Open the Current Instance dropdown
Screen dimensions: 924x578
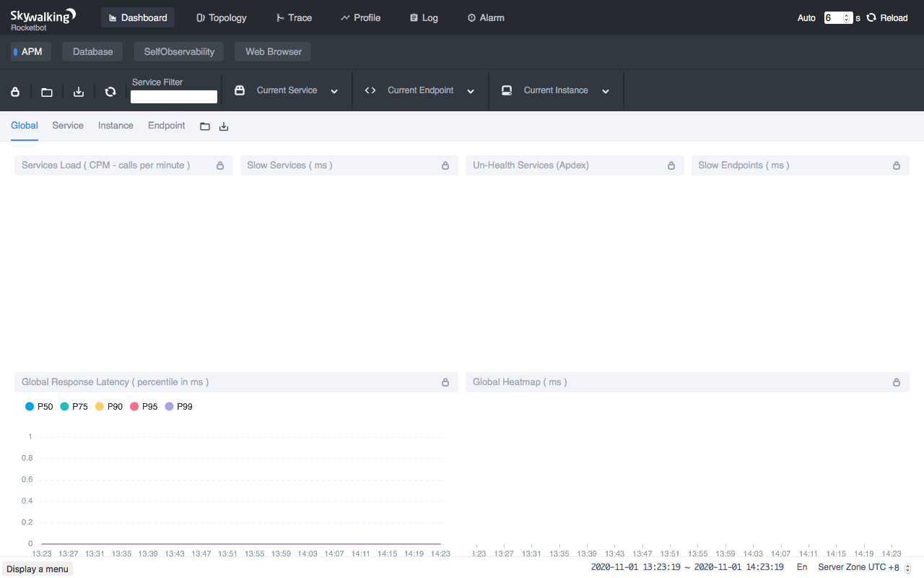coord(606,92)
